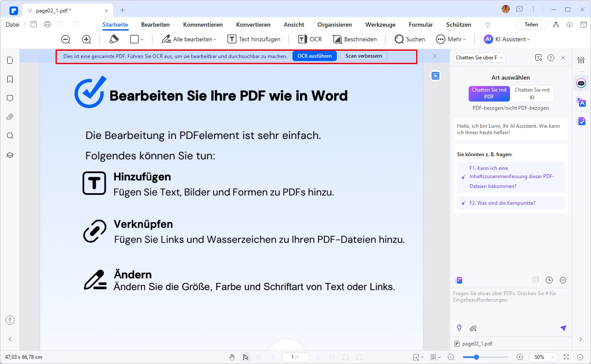The height and width of the screenshot is (364, 591).
Task: Open properties sliders panel on right edge
Action: 581,60
